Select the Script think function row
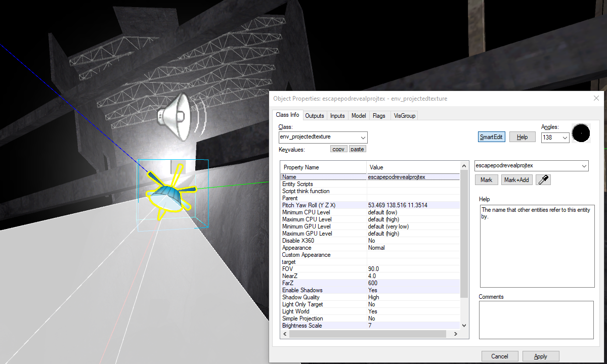The image size is (607, 364). 370,191
